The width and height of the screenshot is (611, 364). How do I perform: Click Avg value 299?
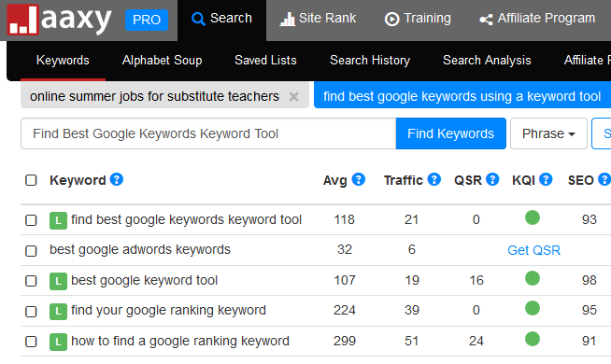pos(345,341)
